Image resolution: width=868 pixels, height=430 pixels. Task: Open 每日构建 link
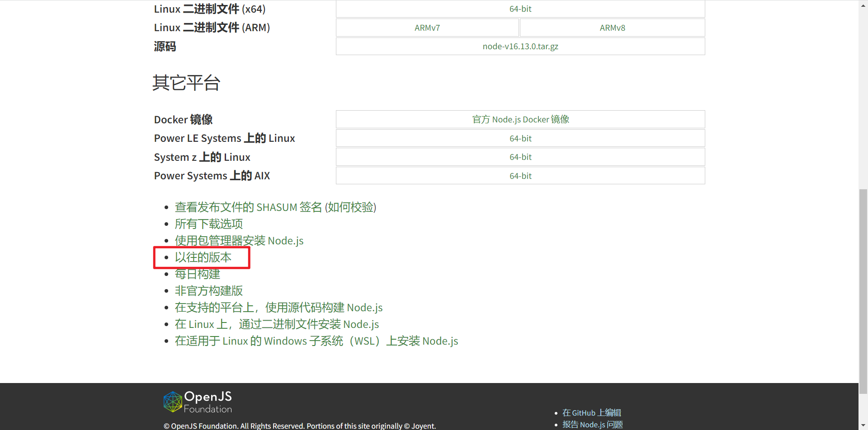[198, 274]
